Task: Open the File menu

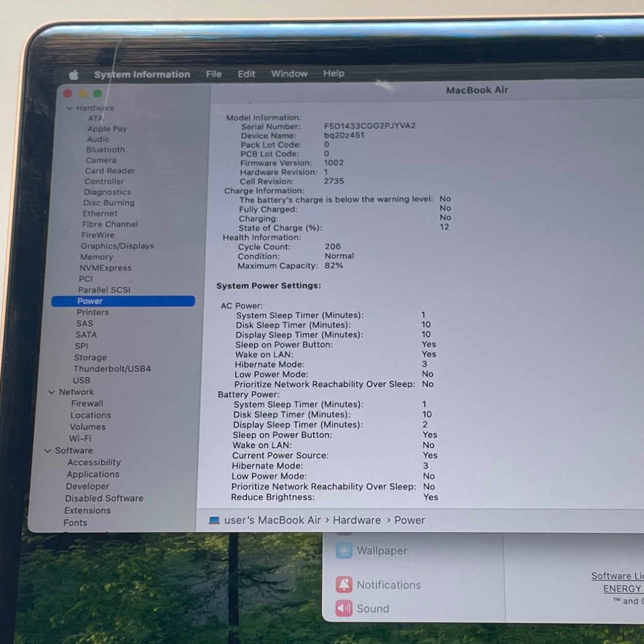Action: click(214, 74)
